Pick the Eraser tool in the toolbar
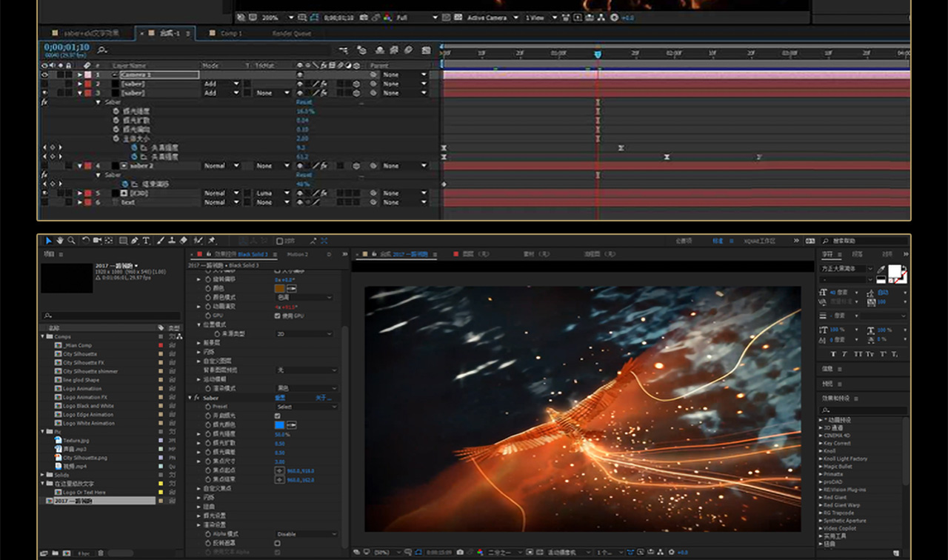 [184, 241]
